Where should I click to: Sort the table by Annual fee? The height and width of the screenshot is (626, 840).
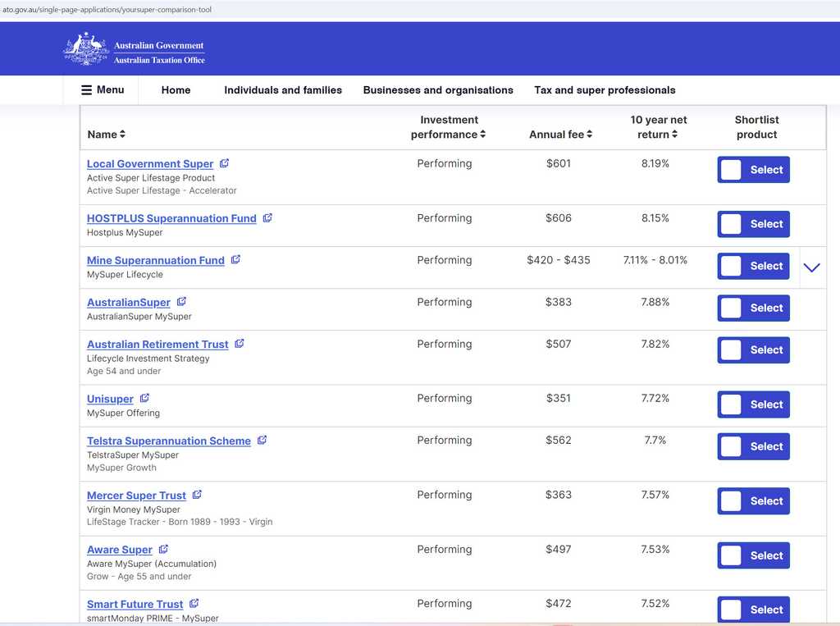click(560, 135)
